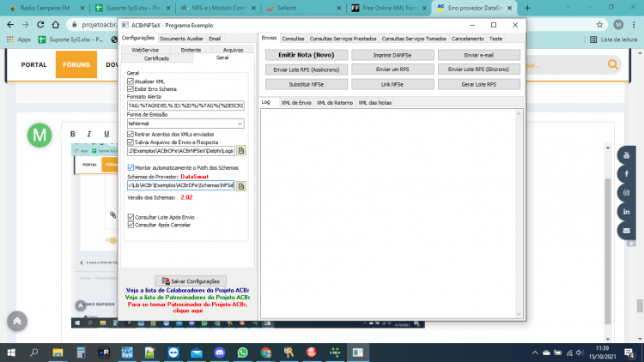
Task: Switch to Consultas tab
Action: (x=293, y=39)
